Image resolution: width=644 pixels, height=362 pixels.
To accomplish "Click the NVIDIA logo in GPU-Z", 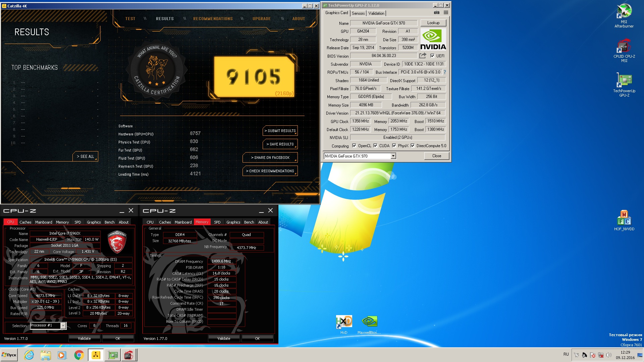I will [433, 39].
